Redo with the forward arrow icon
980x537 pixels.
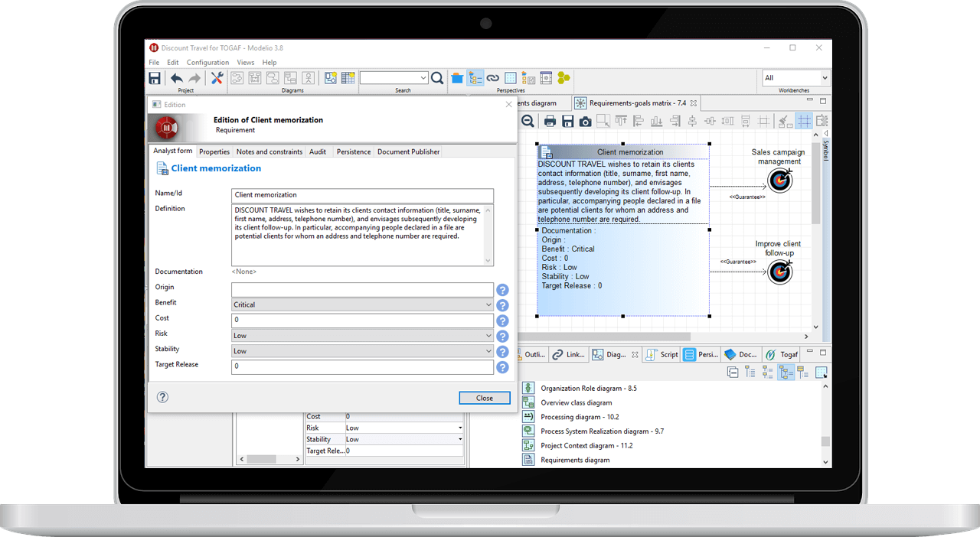coord(194,78)
